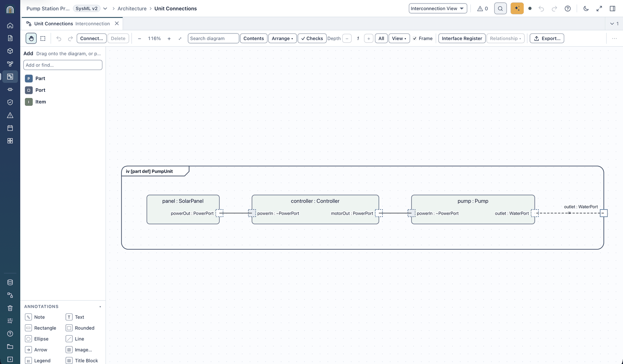This screenshot has width=623, height=364.
Task: Open the View dropdown in toolbar
Action: [x=399, y=38]
